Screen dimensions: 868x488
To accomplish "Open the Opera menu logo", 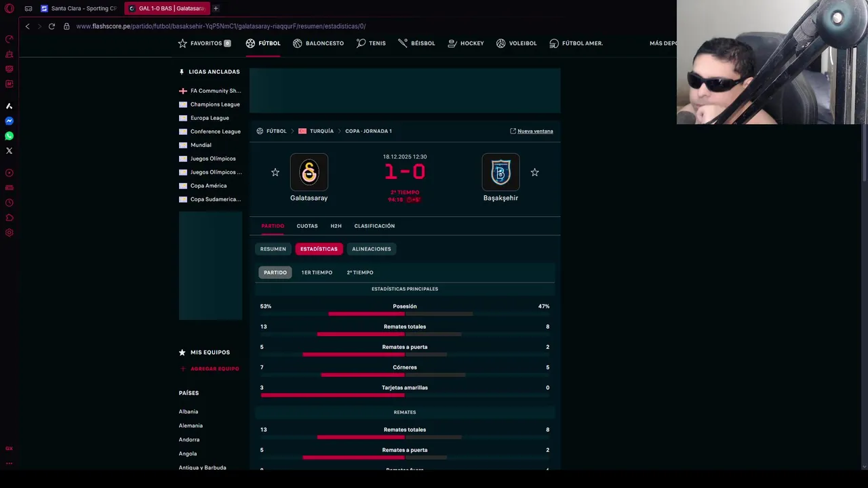I will coord(9,9).
